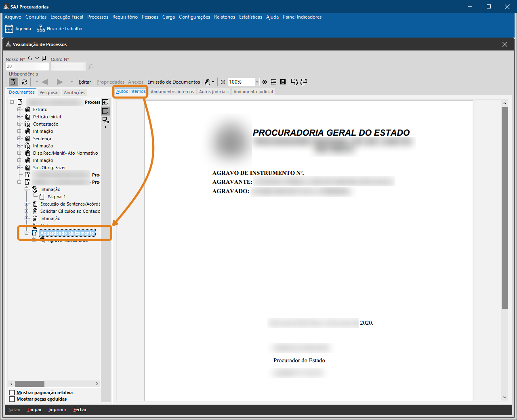Toggle the document tree view button in toolbar
Screen dimensions: 517x420
pos(13,82)
